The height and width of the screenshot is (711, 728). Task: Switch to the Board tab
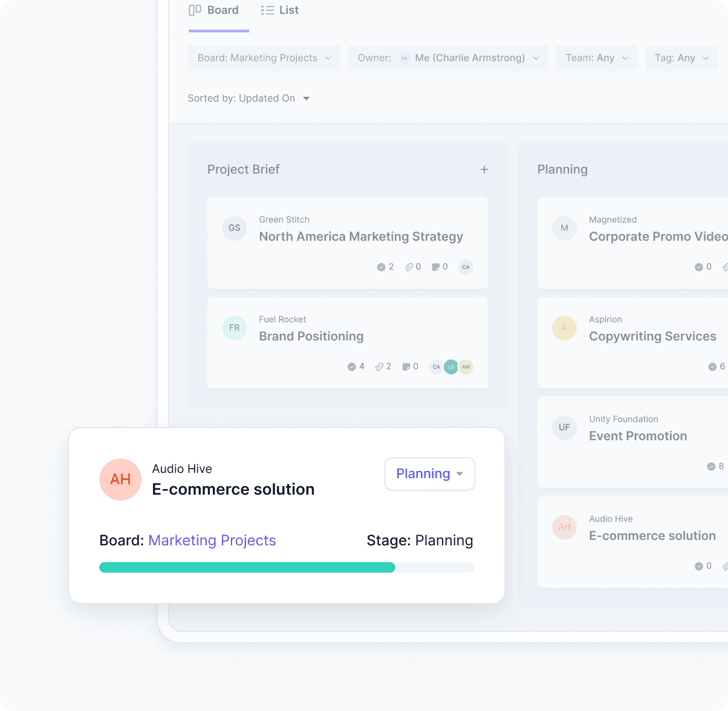click(x=215, y=10)
